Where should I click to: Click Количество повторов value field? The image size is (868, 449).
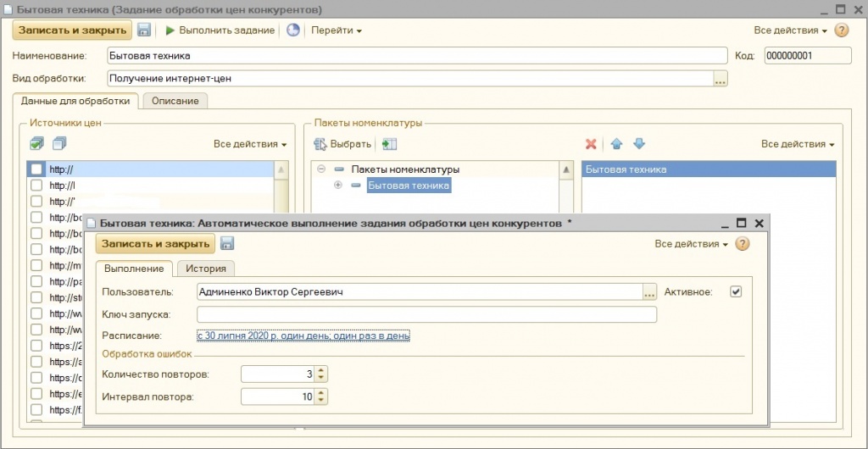[278, 374]
